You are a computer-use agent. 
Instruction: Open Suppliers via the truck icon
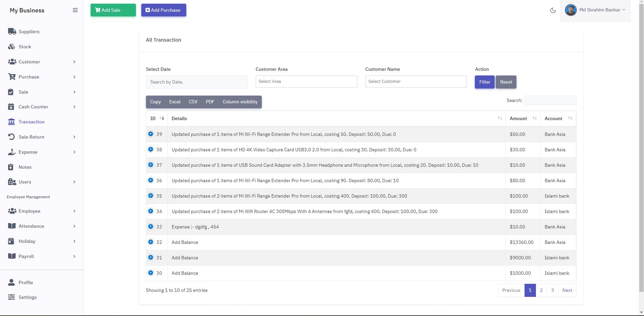coord(12,32)
